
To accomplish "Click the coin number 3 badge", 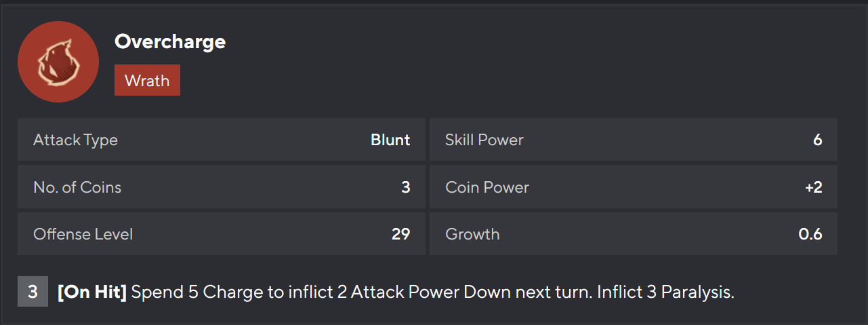I will point(33,293).
